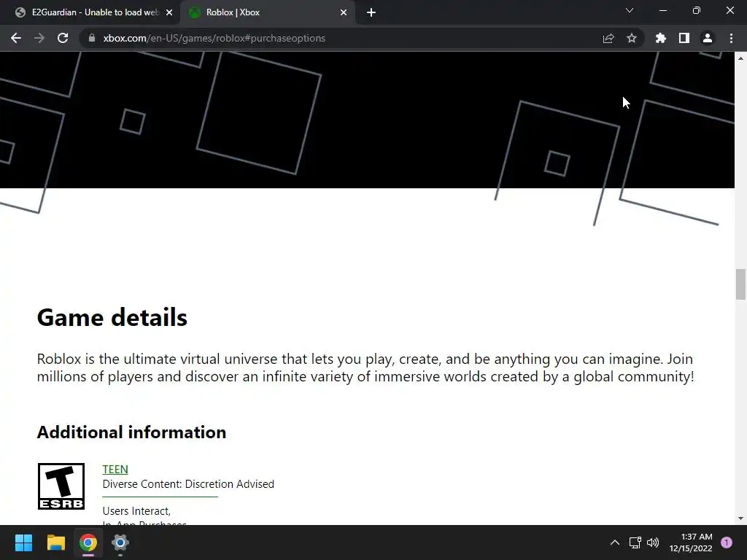Open the Chrome profile menu
This screenshot has height=560, width=747.
pos(708,38)
